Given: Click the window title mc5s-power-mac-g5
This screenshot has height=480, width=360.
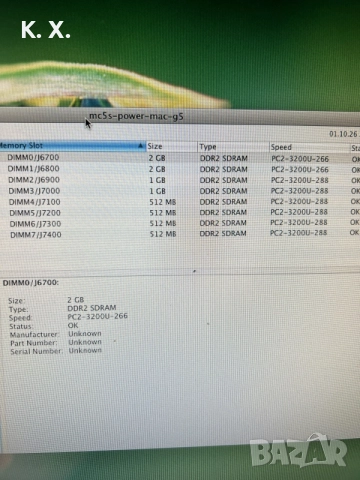Looking at the screenshot, I should [x=136, y=116].
